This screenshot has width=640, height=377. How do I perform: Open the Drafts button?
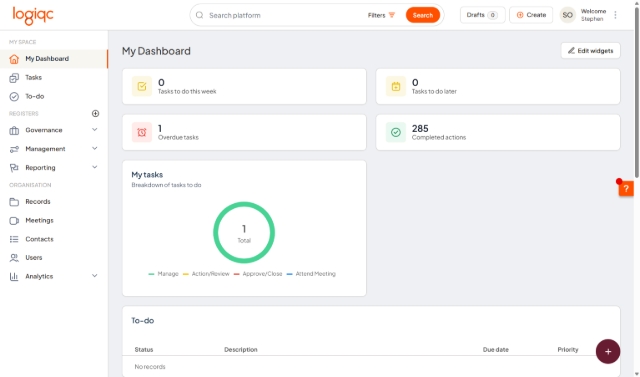(x=482, y=15)
